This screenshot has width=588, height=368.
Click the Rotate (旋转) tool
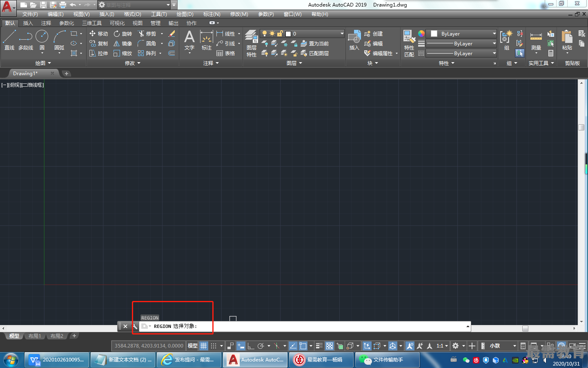coord(122,34)
